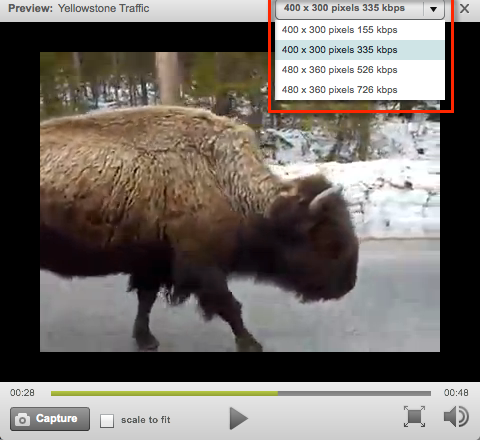This screenshot has width=480, height=441.
Task: Click the scale to fit label
Action: [x=146, y=420]
